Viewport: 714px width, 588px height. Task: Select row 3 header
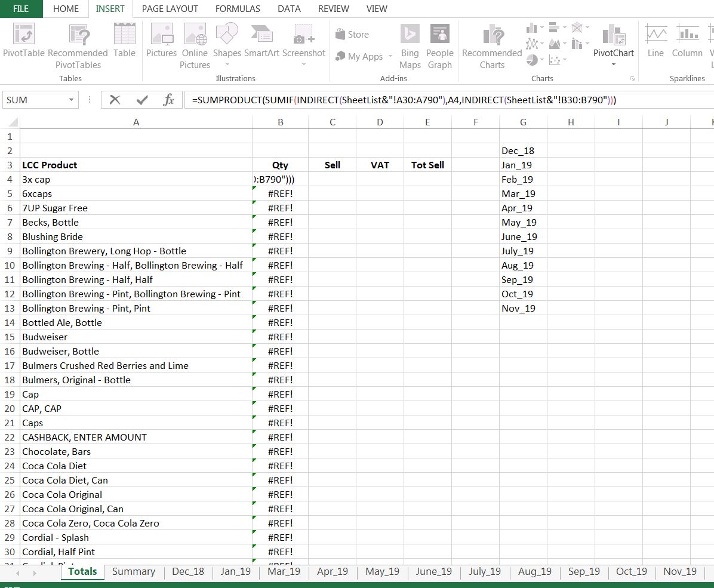point(10,165)
